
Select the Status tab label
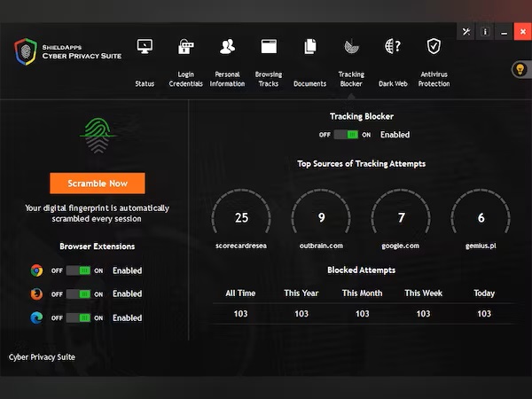pyautogui.click(x=145, y=84)
